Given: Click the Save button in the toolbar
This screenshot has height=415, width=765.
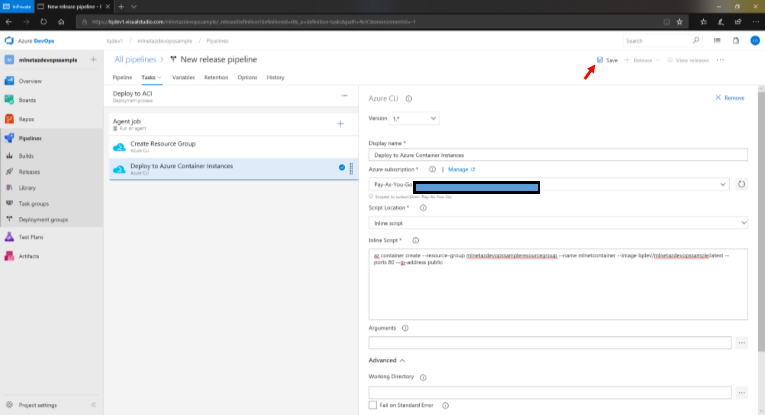Looking at the screenshot, I should coord(606,60).
